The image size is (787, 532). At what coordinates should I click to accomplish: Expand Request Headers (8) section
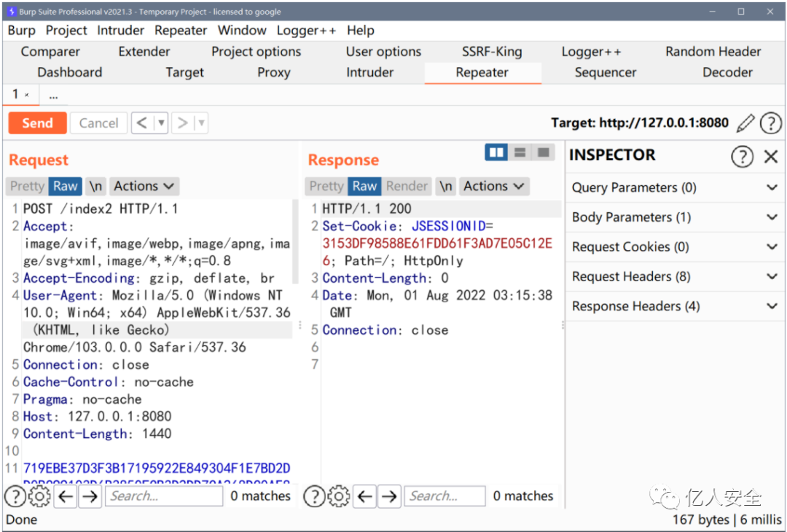pos(675,276)
